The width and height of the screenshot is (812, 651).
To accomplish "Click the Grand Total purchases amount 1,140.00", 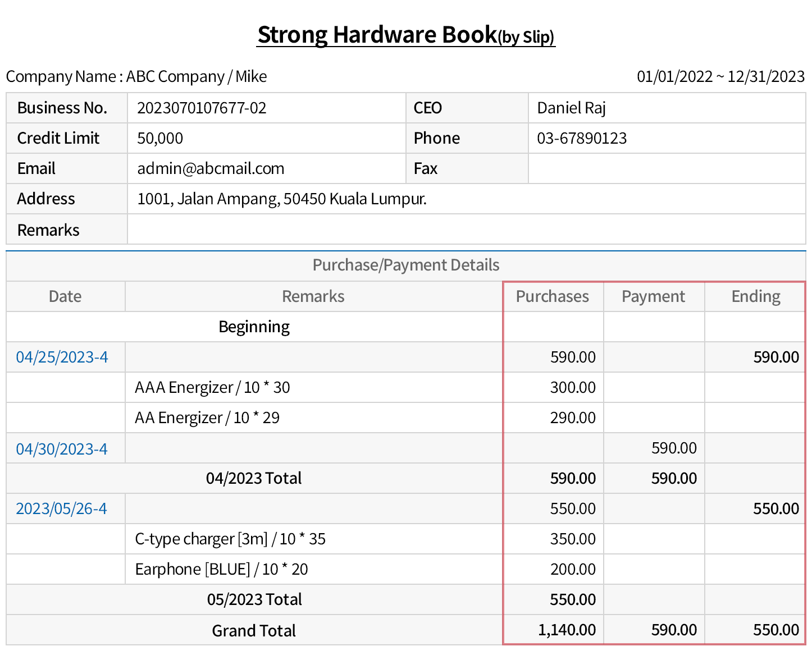I will point(567,630).
